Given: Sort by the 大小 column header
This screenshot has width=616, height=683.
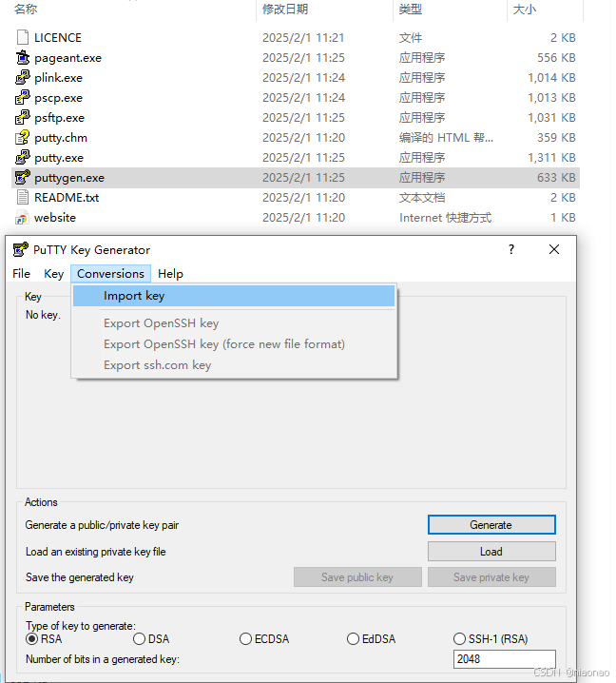Looking at the screenshot, I should [x=525, y=10].
